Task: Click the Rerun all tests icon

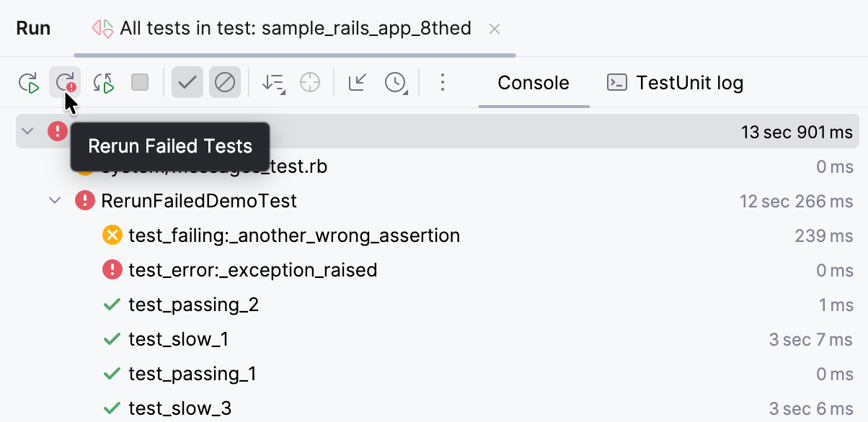Action: (29, 83)
